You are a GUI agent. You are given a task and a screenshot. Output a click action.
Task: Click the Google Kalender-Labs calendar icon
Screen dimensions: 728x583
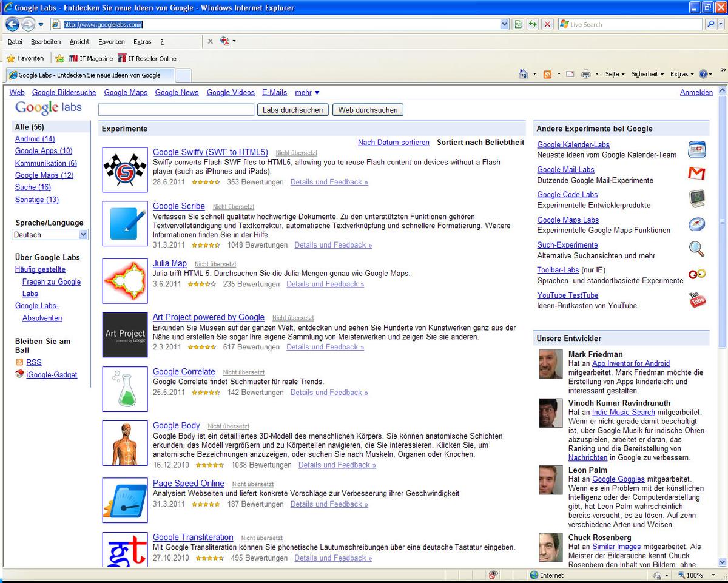pyautogui.click(x=697, y=149)
